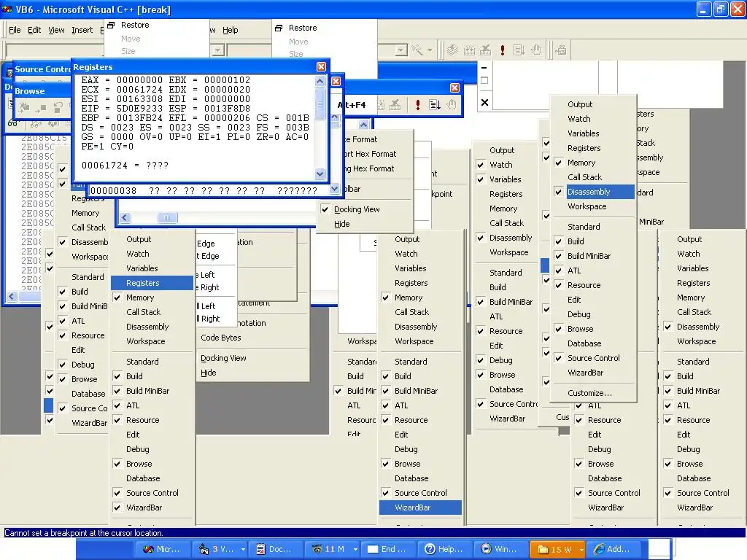The width and height of the screenshot is (747, 560).
Task: Click the magic wand icon in main toolbar
Action: [417, 50]
